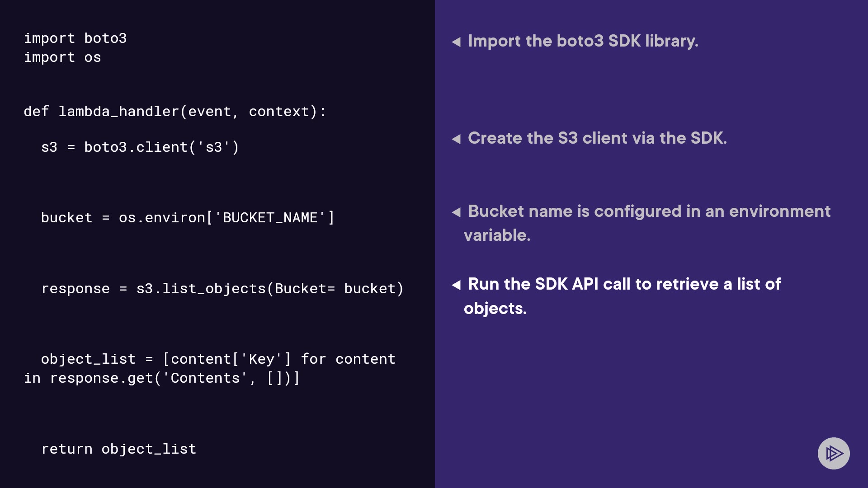Click the boto3.client('s3') assignment line
Image resolution: width=868 pixels, height=488 pixels.
(140, 147)
